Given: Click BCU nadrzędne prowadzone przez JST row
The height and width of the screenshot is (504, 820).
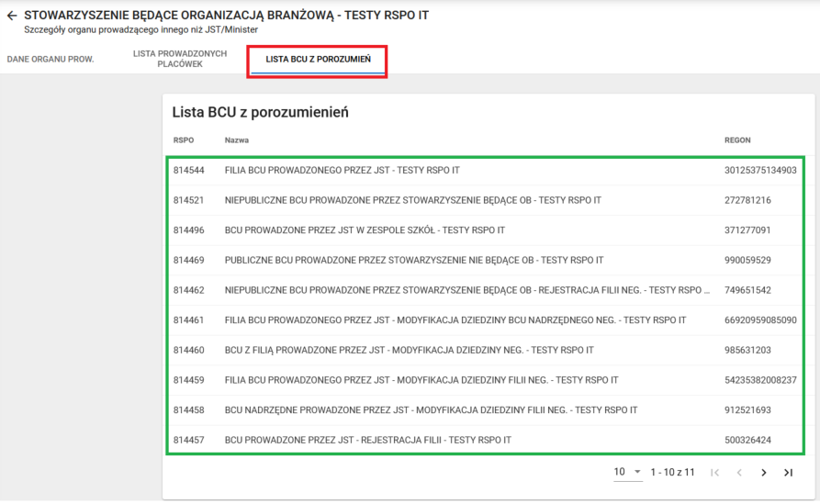Looking at the screenshot, I should pos(431,410).
